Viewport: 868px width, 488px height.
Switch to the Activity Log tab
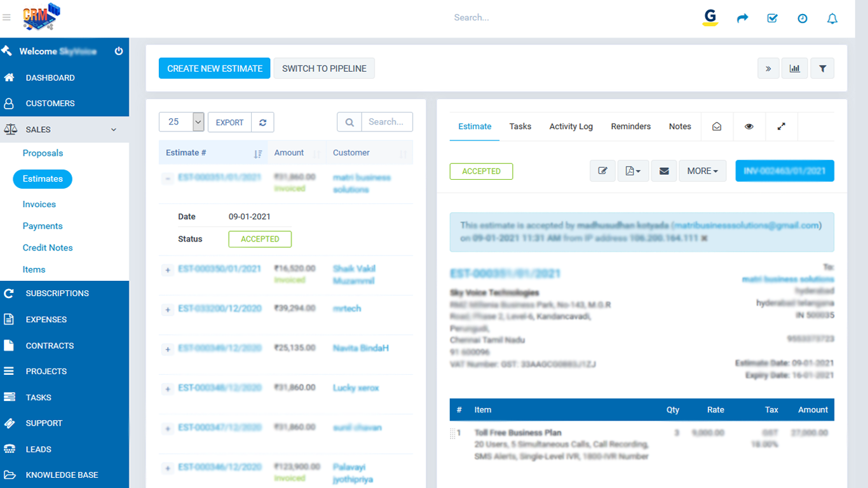click(571, 126)
